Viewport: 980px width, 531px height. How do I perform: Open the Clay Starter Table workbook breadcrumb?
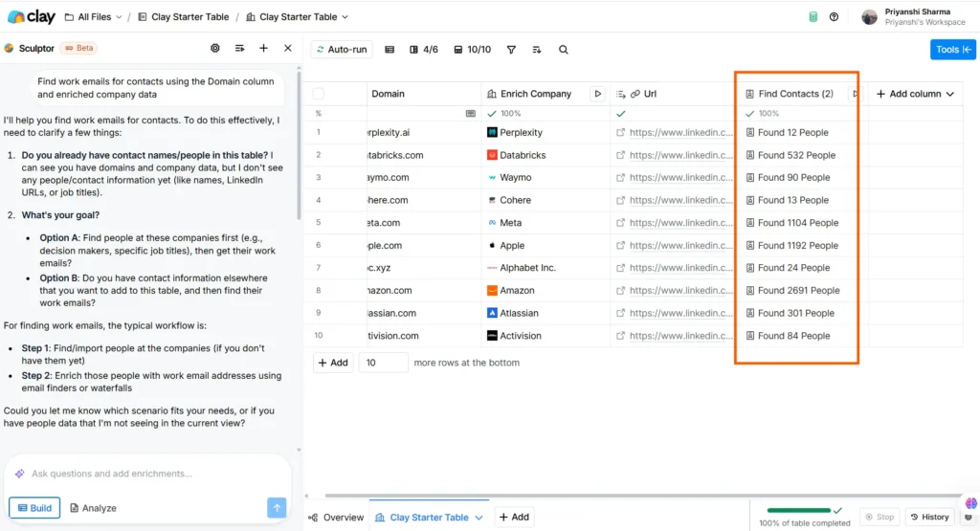pos(183,17)
